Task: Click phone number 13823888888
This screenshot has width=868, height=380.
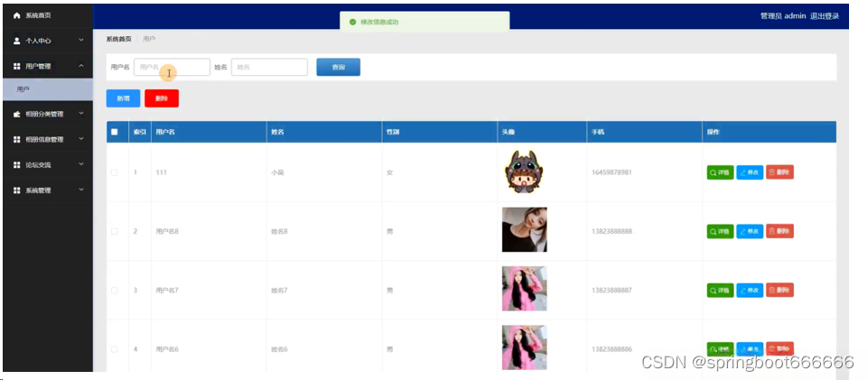Action: (x=611, y=231)
